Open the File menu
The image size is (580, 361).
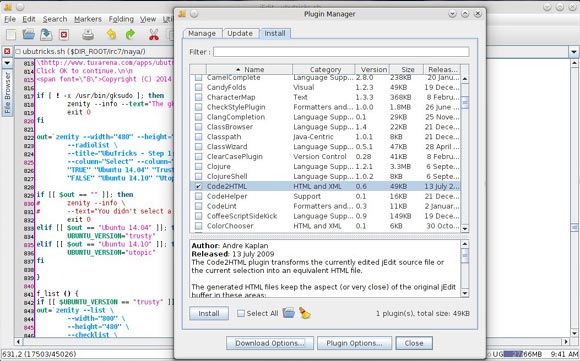click(x=10, y=19)
